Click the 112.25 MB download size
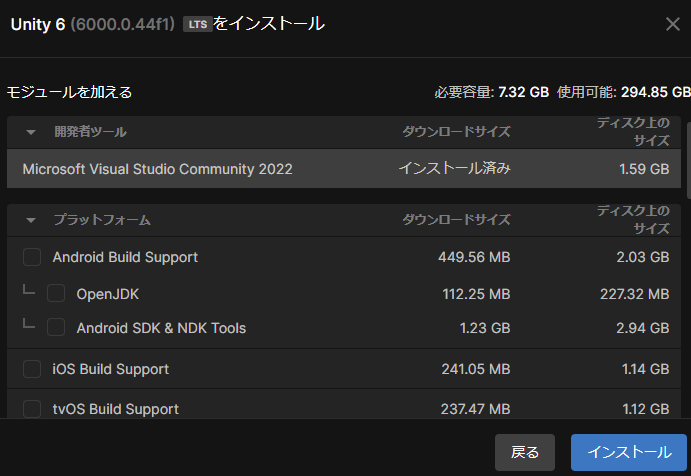Screen dimensions: 691x476 (476, 294)
